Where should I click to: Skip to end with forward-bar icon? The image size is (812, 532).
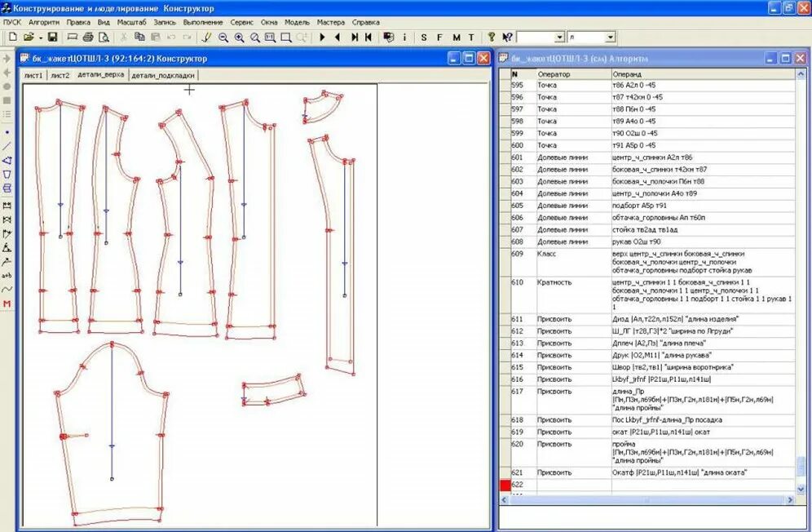[x=354, y=38]
